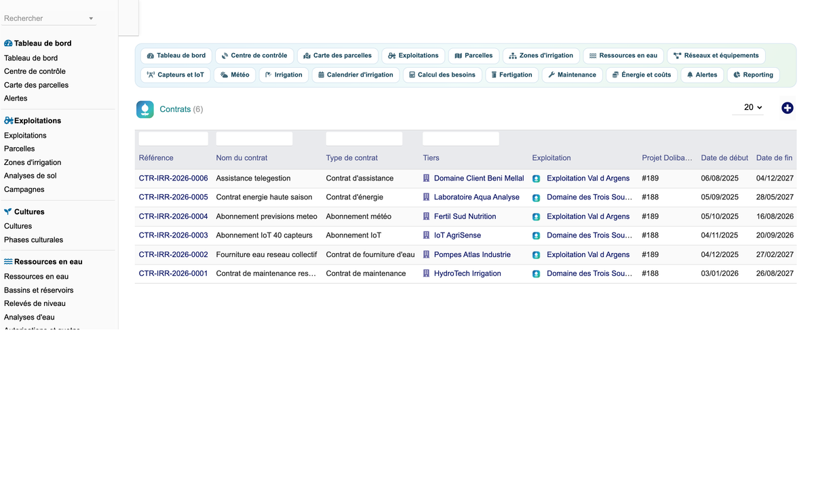Screen dimensions: 814x504
Task: Open Réseaux et équipements toolbar tab
Action: (716, 56)
